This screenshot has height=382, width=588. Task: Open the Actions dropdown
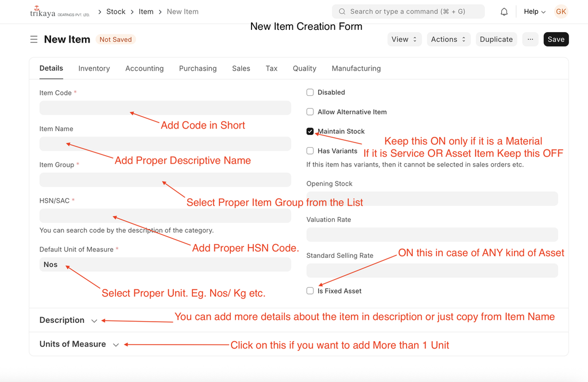click(x=448, y=40)
